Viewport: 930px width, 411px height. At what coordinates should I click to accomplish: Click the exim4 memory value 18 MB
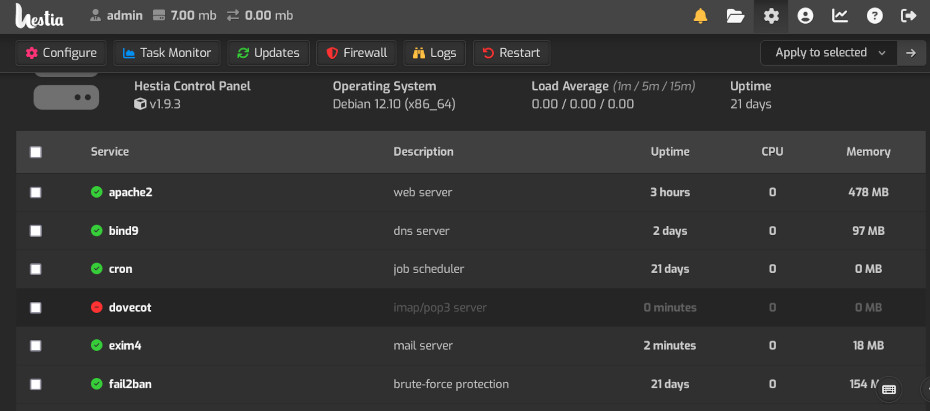pos(868,345)
